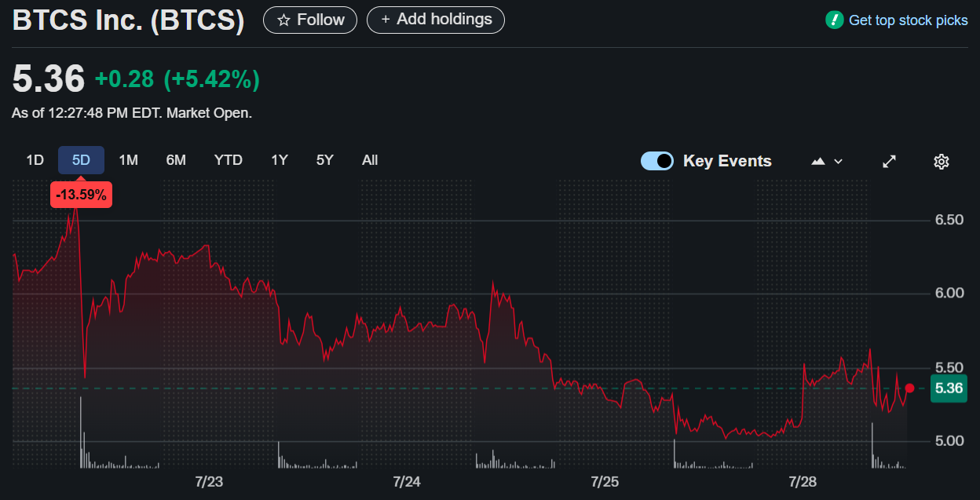This screenshot has height=500, width=980.
Task: Select the 5D time range
Action: [x=82, y=160]
